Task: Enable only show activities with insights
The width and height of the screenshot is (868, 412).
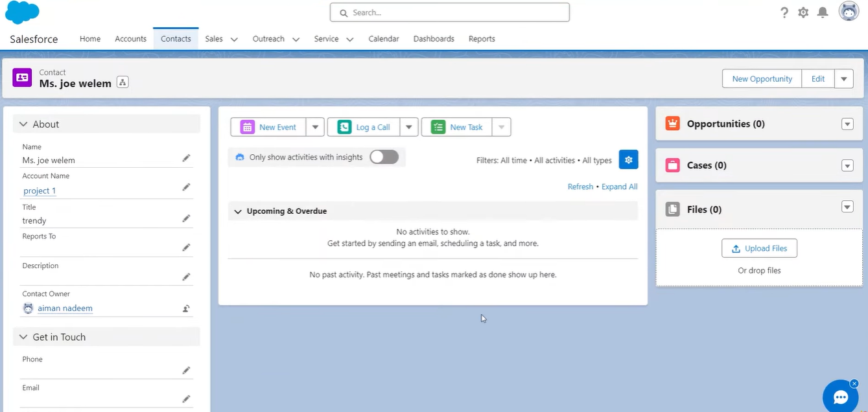Action: point(384,157)
